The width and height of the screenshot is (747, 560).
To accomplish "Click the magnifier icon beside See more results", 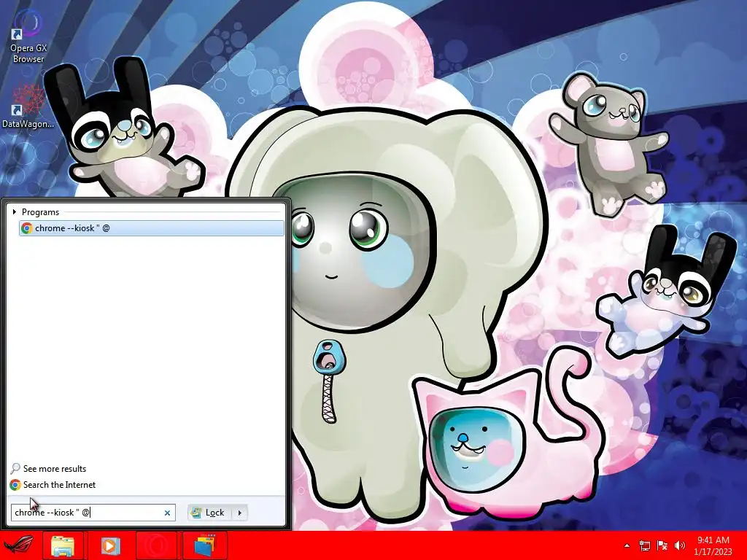I will (x=15, y=469).
